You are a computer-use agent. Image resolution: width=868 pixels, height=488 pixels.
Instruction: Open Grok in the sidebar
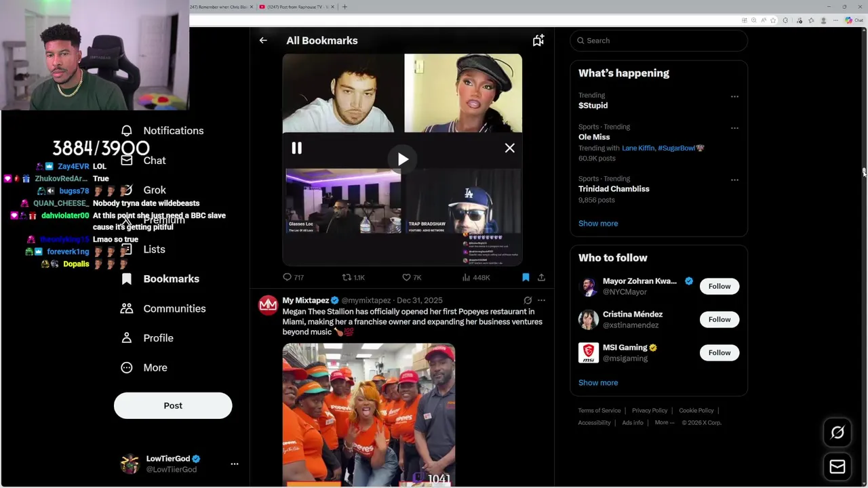(144, 190)
